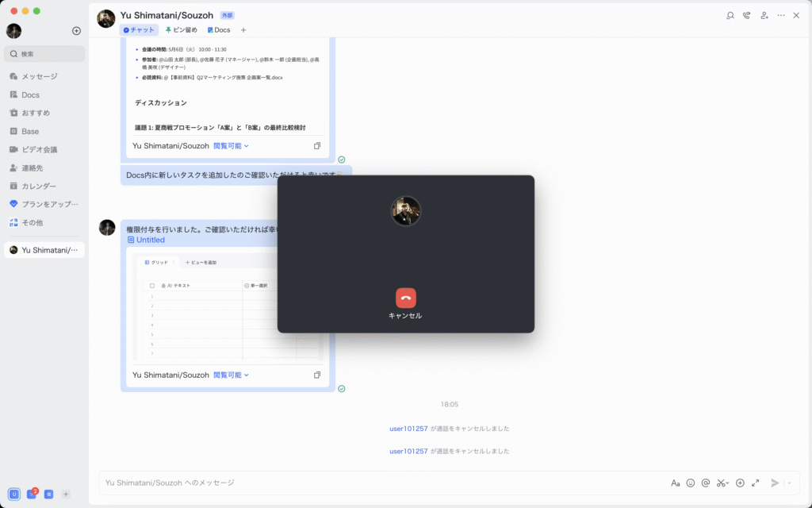
Task: Open chat history search icon in header
Action: [x=730, y=15]
